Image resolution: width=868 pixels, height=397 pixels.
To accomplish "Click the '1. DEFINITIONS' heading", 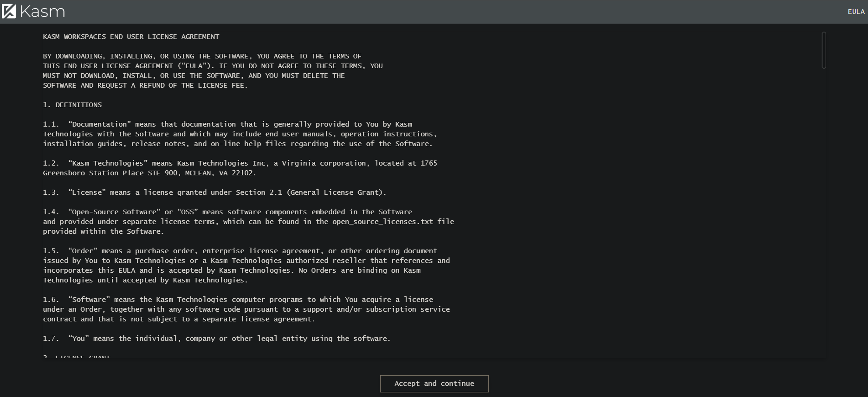I will point(72,105).
